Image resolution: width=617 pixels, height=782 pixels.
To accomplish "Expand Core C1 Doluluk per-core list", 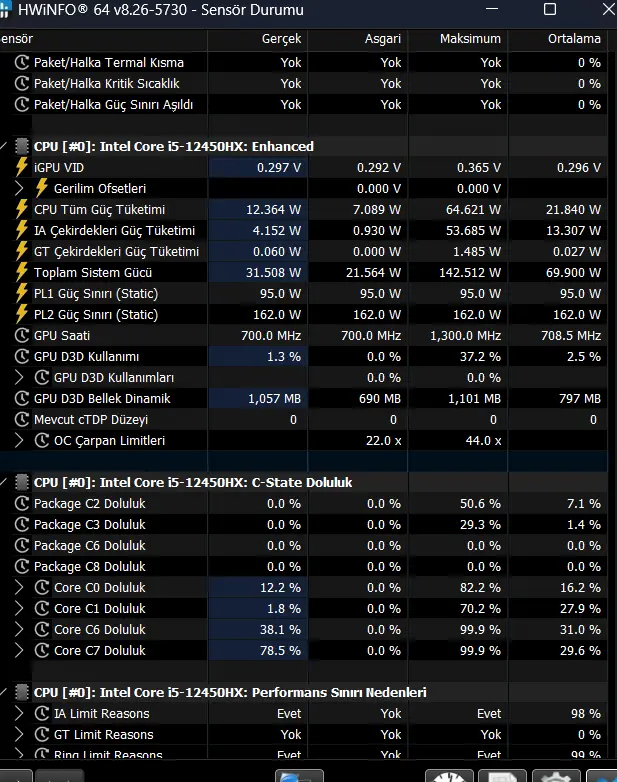I will pyautogui.click(x=19, y=608).
